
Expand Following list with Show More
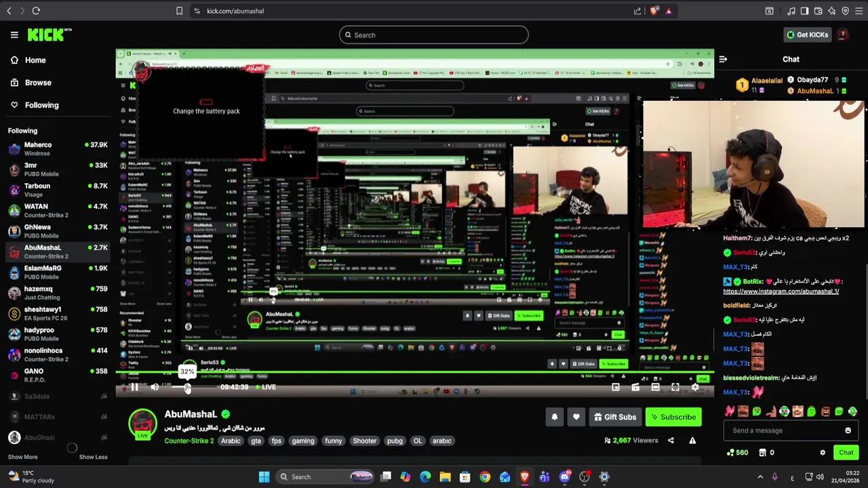(22, 457)
